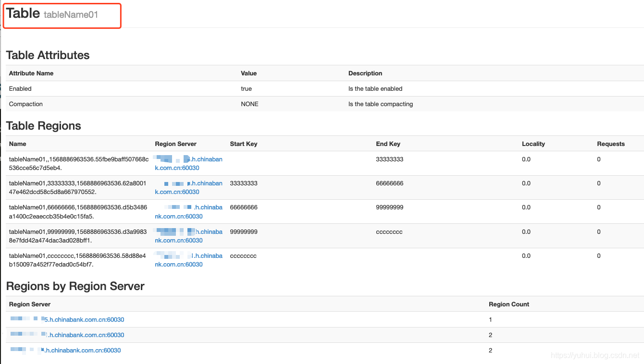The width and height of the screenshot is (644, 364).
Task: Select the 'true' value cell
Action: [246, 89]
